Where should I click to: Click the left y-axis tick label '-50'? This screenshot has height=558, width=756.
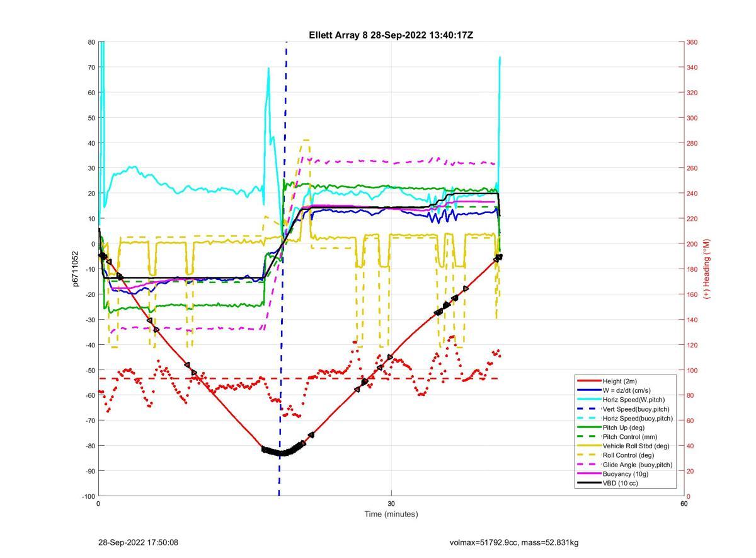(90, 370)
